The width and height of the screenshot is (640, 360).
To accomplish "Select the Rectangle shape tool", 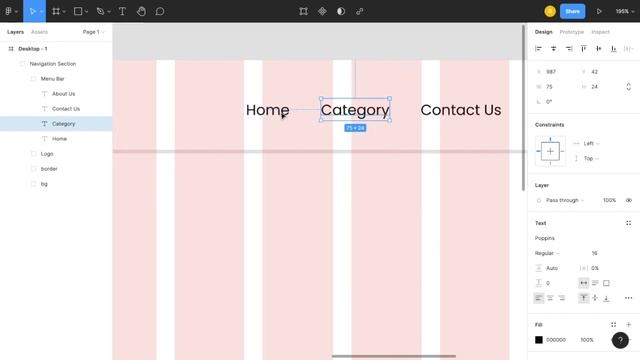I will [x=78, y=11].
